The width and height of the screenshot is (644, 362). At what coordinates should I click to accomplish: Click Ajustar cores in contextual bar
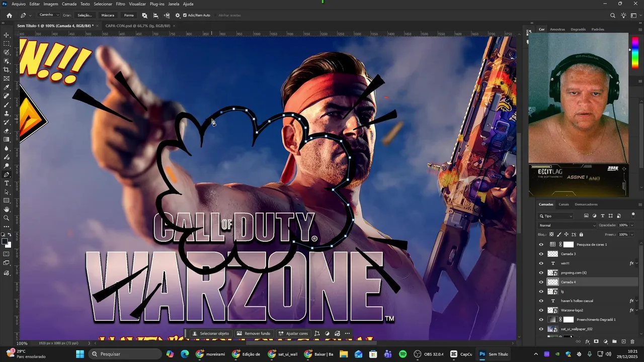[x=293, y=333]
